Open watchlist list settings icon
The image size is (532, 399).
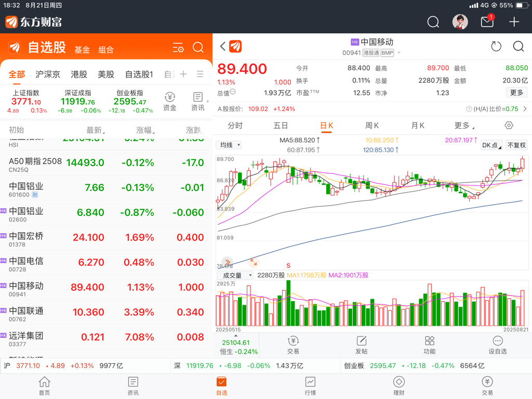[178, 47]
